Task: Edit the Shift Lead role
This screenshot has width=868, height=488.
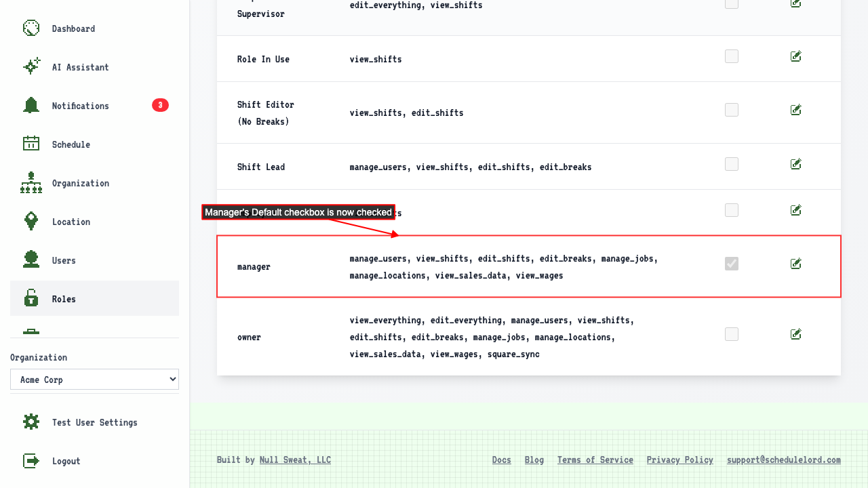Action: tap(796, 164)
